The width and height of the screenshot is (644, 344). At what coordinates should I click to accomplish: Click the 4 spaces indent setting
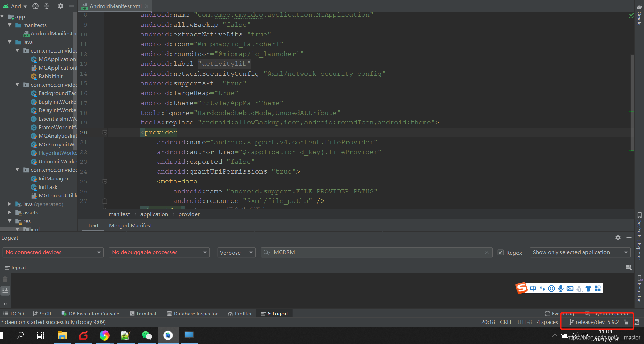547,322
